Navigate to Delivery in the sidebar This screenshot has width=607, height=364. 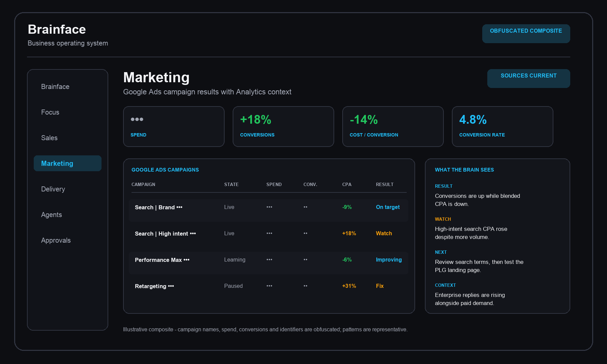click(x=67, y=189)
